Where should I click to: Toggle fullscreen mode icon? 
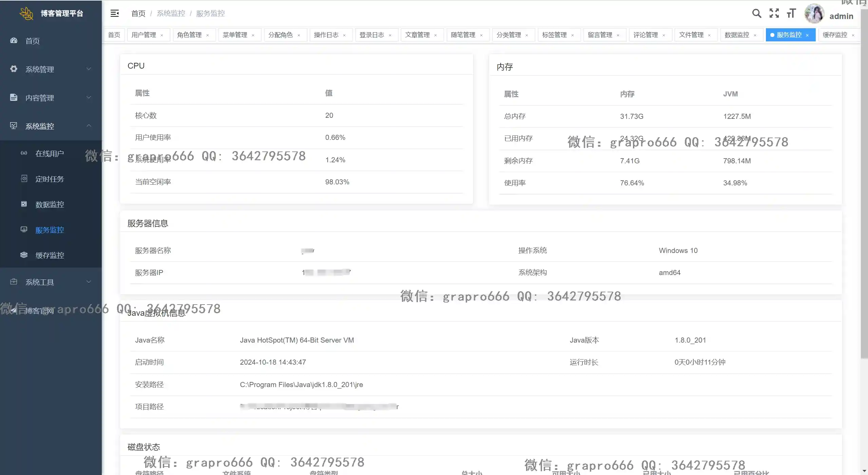tap(774, 13)
